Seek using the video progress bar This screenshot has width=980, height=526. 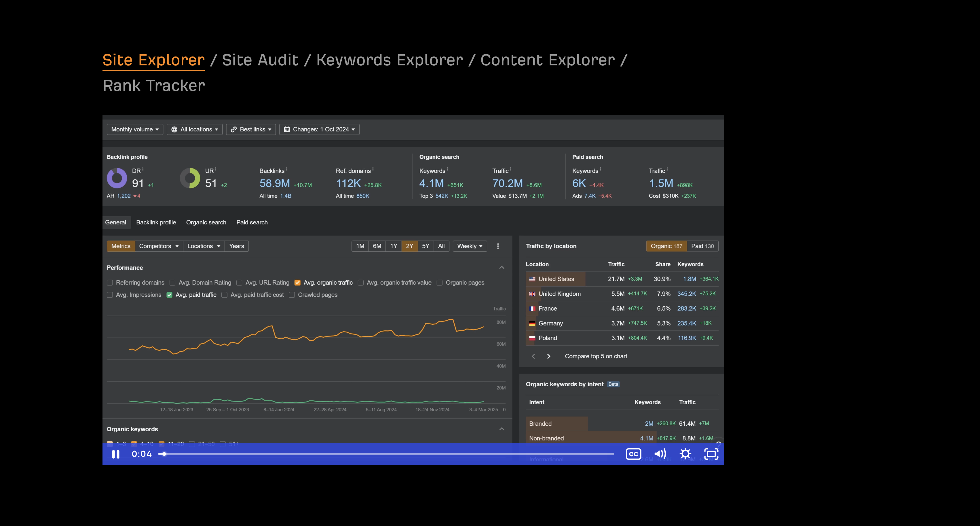tap(386, 454)
